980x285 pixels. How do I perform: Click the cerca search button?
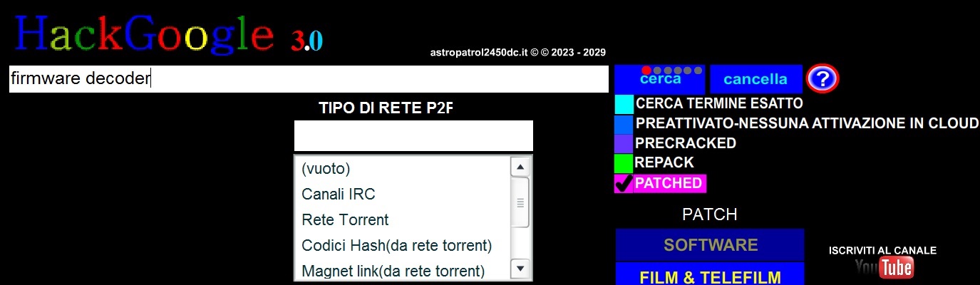point(660,79)
